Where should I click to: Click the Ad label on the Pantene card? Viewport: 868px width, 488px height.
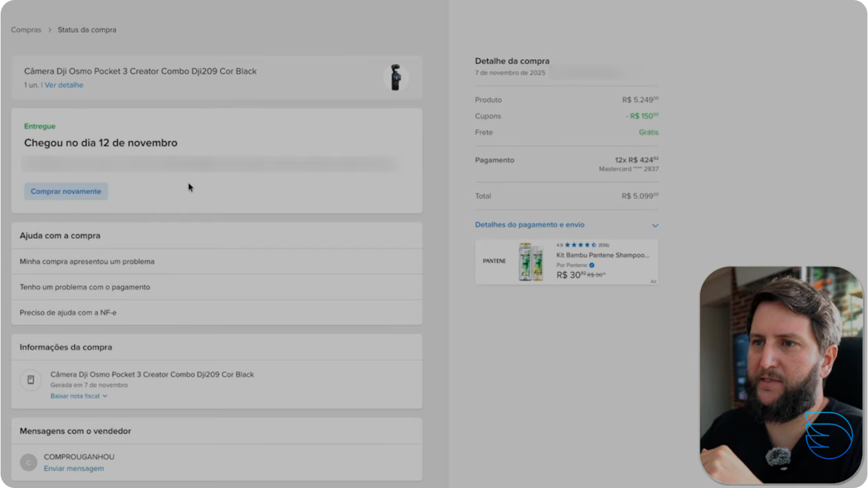click(653, 281)
